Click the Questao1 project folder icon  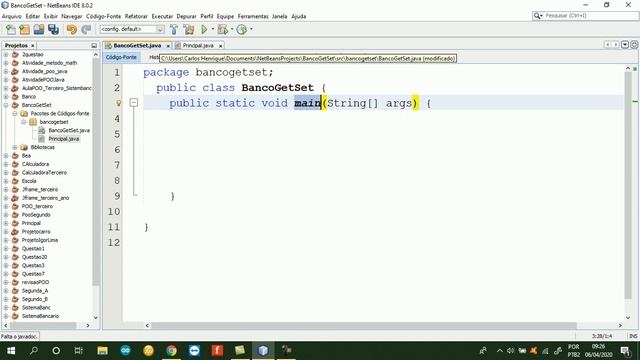(x=16, y=249)
